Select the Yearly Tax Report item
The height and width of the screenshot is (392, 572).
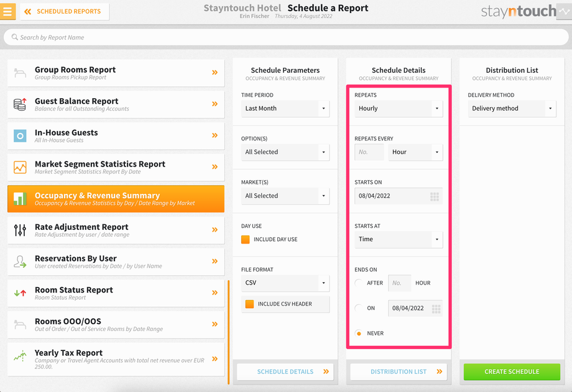tap(116, 359)
